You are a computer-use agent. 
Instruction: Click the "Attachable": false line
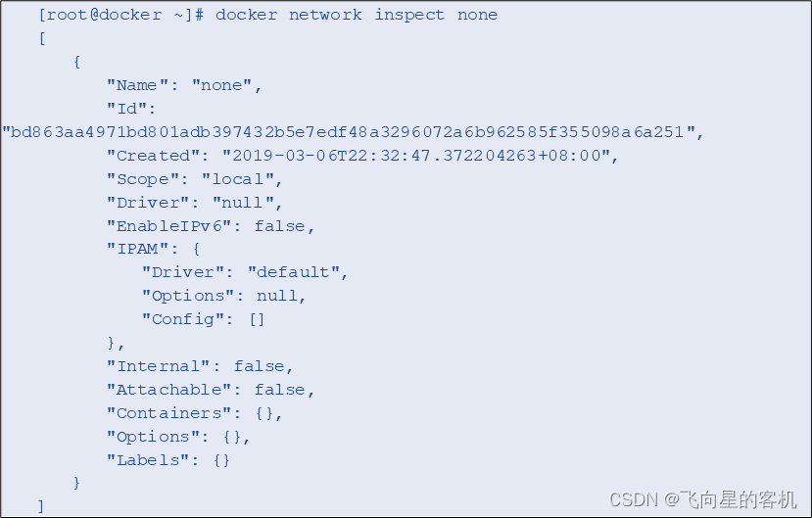coord(211,390)
